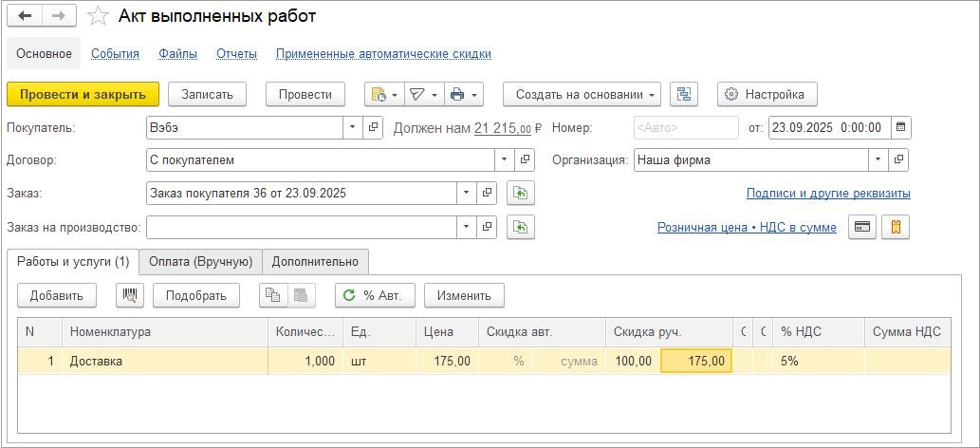Open the reminders document-clock icon menu
980x448 pixels.
384,95
